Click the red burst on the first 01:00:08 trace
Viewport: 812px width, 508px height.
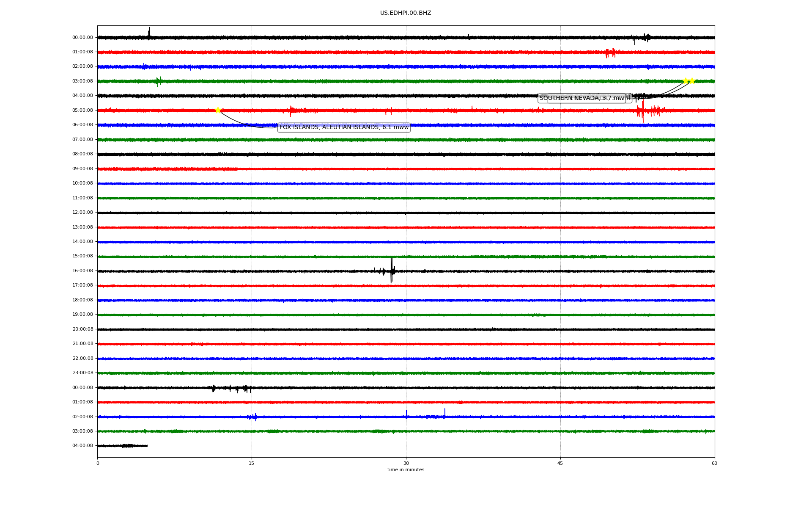click(x=610, y=53)
